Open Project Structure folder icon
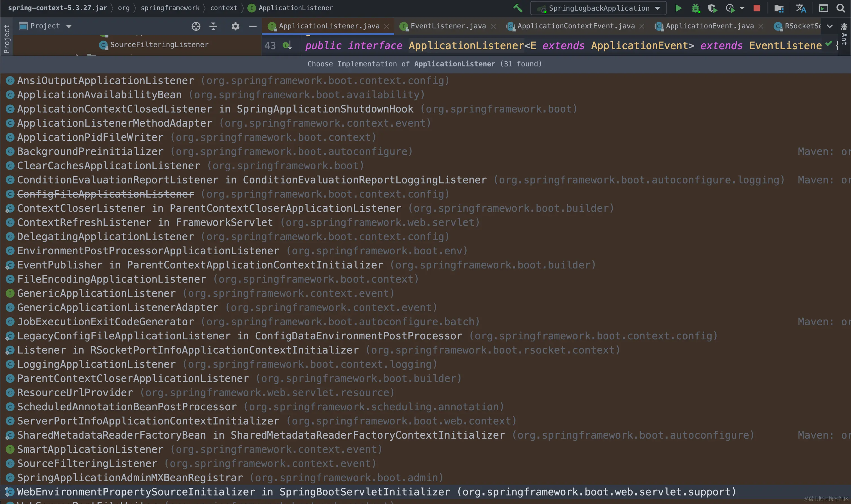 point(778,8)
